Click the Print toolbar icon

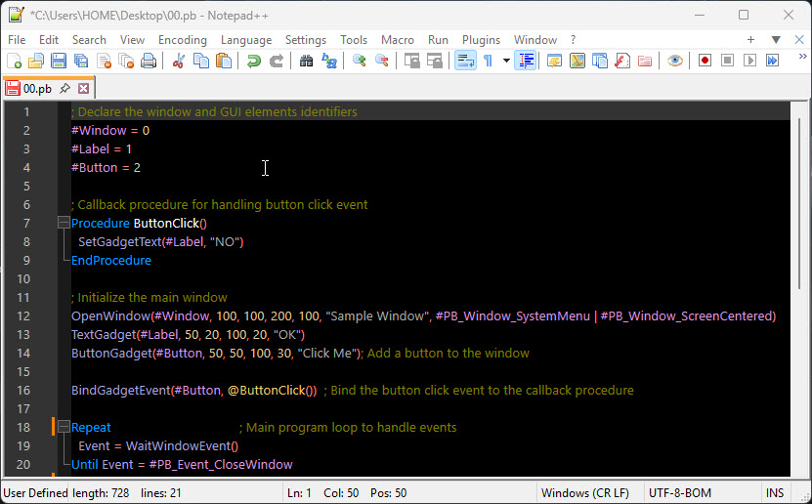click(x=149, y=62)
